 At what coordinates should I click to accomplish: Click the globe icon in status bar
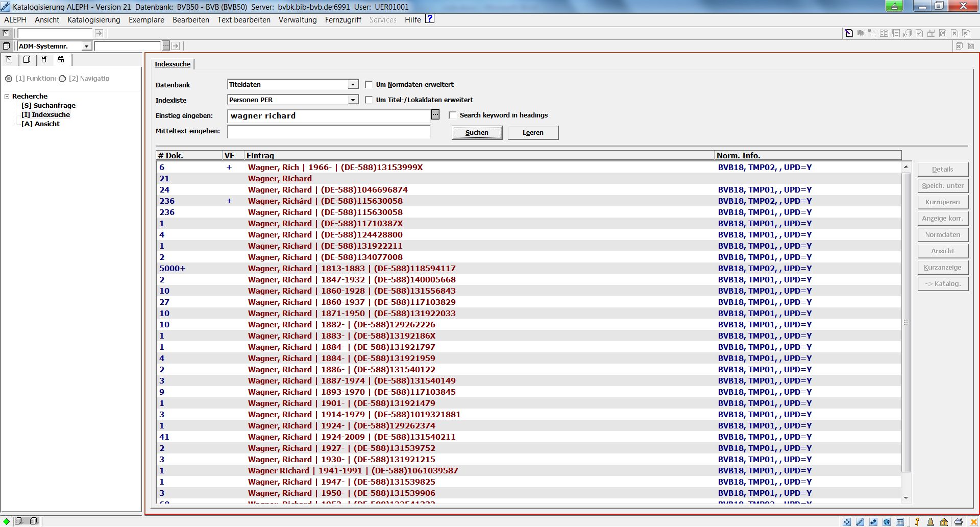tap(887, 521)
